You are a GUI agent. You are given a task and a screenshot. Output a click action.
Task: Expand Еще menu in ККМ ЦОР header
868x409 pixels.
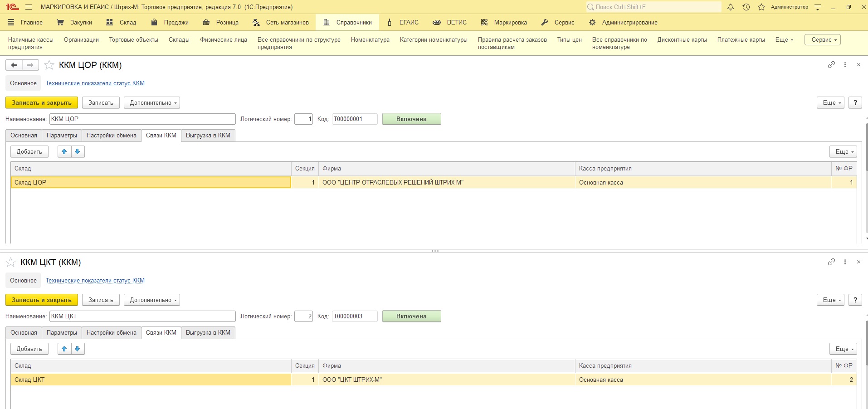(831, 103)
